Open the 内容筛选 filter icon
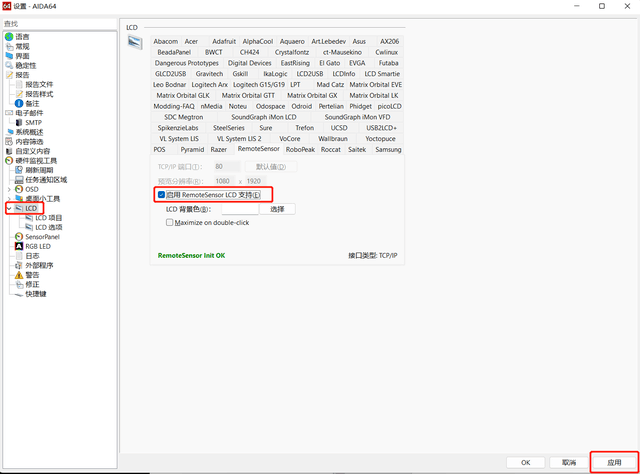Image resolution: width=640 pixels, height=474 pixels. click(x=9, y=142)
